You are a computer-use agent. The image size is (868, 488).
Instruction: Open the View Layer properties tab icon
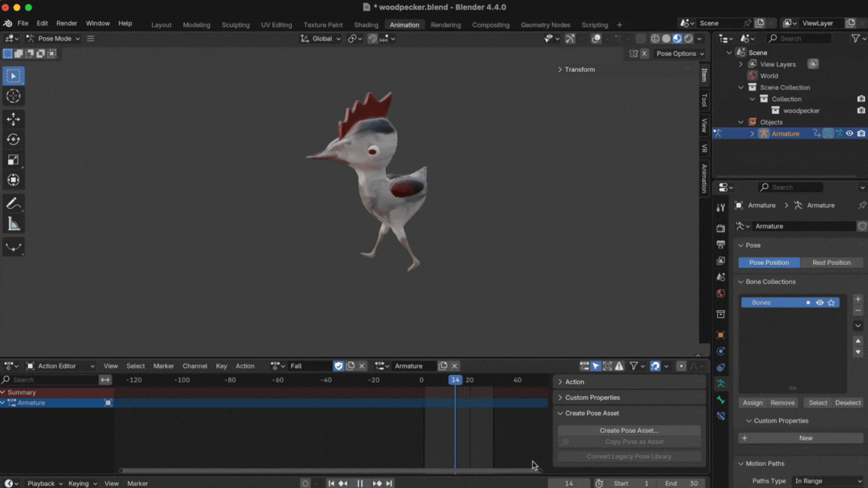tap(720, 261)
